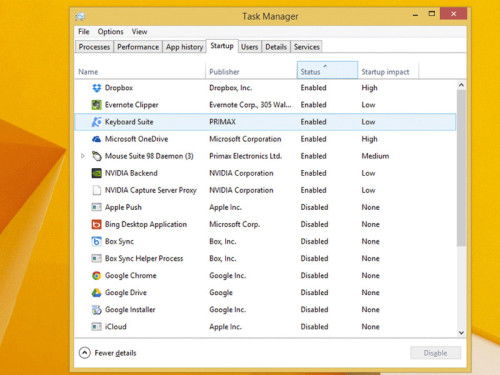Screen dimensions: 500x375
Task: Click the Box Sync icon
Action: [96, 241]
